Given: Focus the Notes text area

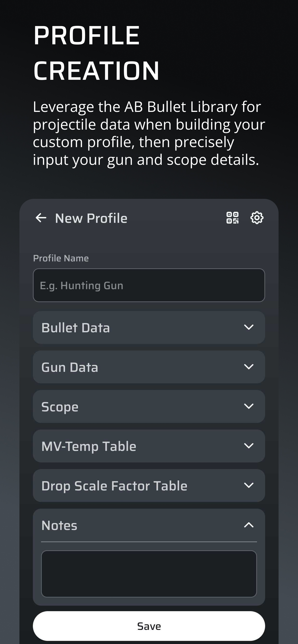Looking at the screenshot, I should 149,574.
